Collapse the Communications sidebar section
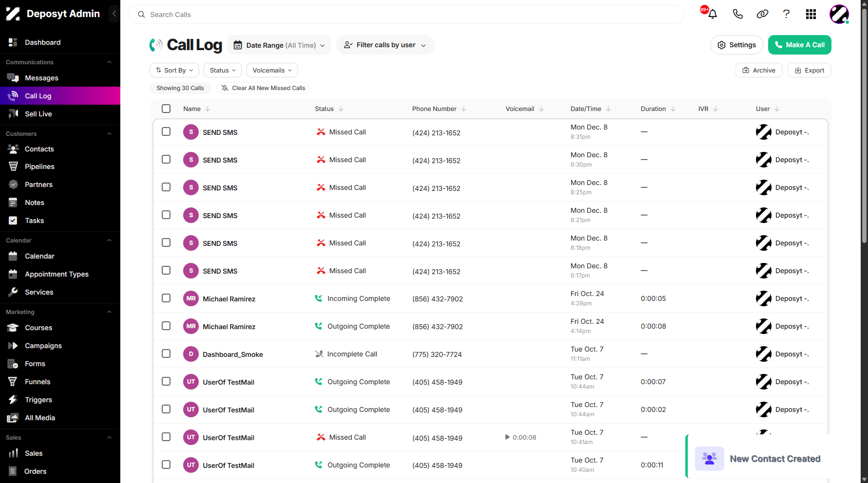The height and width of the screenshot is (483, 868). click(x=109, y=62)
